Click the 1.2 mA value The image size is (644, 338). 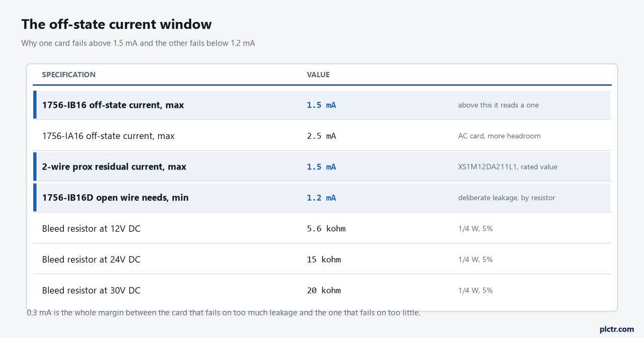(321, 198)
